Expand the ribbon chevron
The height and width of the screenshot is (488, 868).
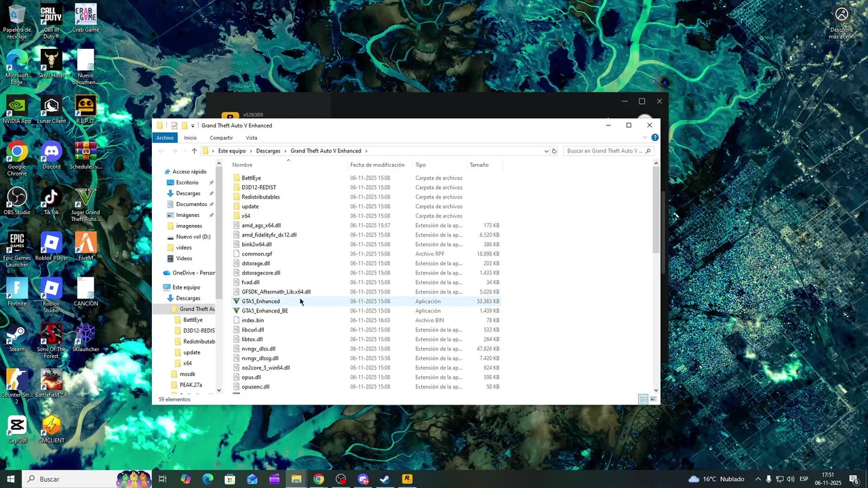click(645, 138)
